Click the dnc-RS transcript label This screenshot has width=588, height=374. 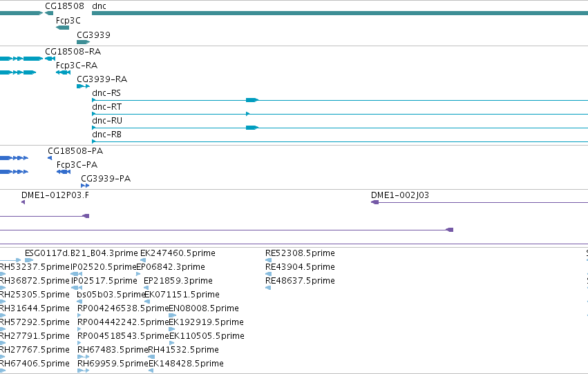[x=106, y=93]
